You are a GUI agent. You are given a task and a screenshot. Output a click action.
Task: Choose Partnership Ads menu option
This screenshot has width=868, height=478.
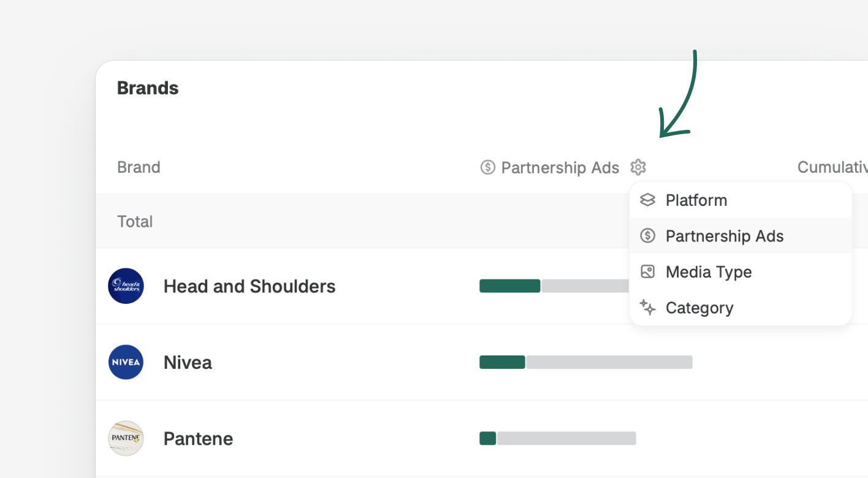[725, 236]
